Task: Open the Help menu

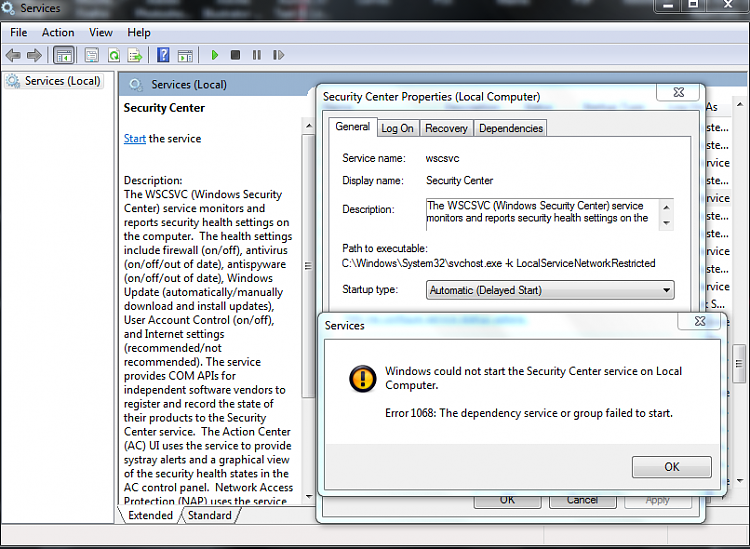Action: 139,33
